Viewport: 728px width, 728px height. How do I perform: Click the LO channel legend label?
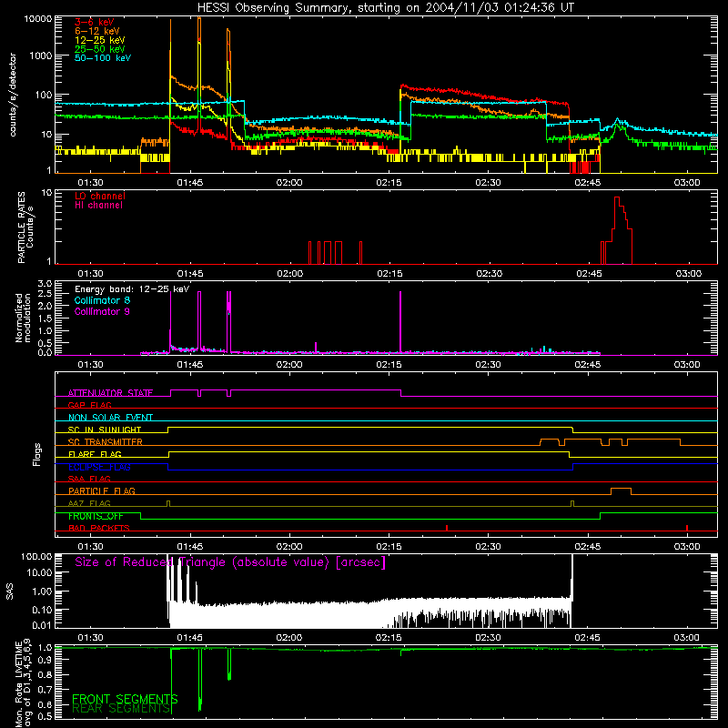point(100,196)
